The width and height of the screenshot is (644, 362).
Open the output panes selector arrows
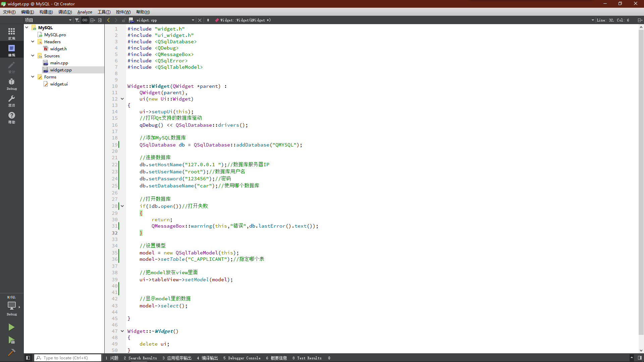click(x=329, y=358)
